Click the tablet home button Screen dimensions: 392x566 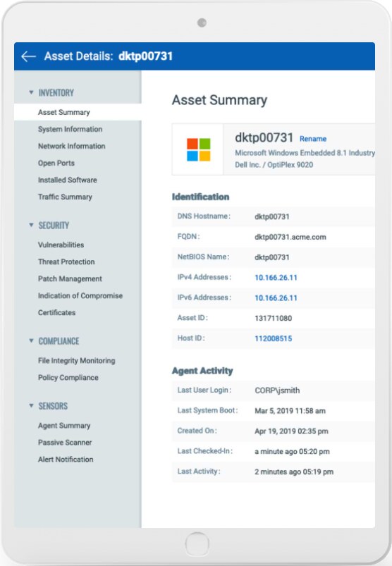(x=197, y=543)
